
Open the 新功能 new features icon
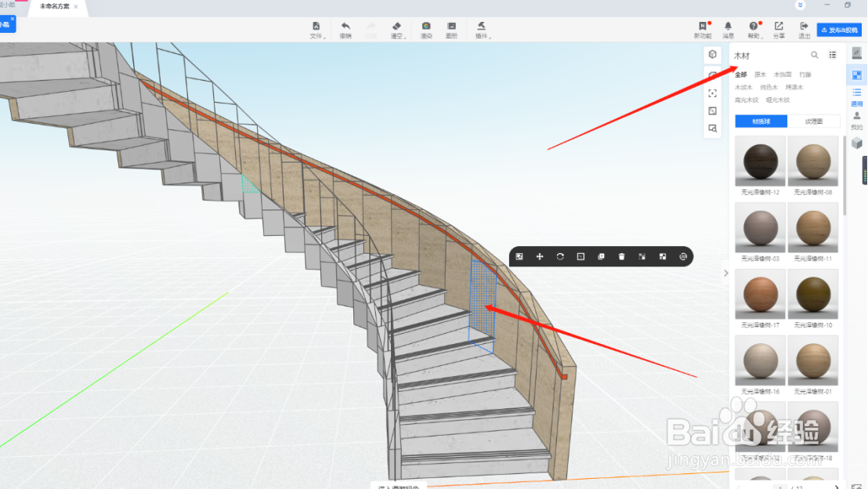(x=703, y=30)
